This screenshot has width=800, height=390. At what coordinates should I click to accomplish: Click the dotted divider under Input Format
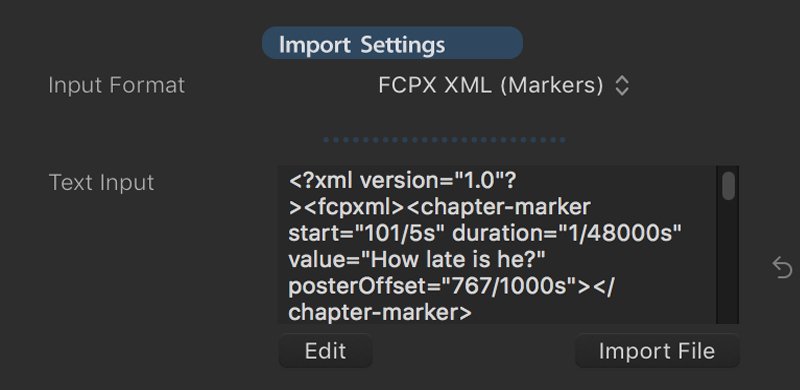[x=444, y=139]
